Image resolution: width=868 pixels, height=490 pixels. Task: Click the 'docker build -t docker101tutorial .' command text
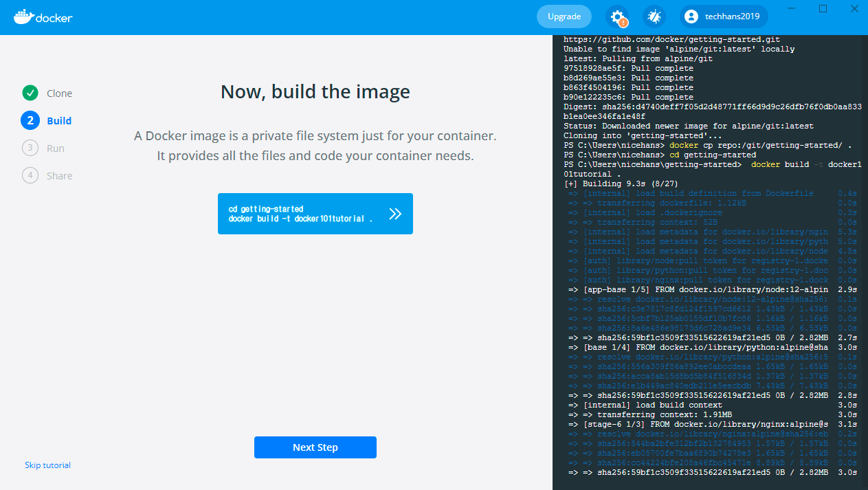click(x=301, y=219)
